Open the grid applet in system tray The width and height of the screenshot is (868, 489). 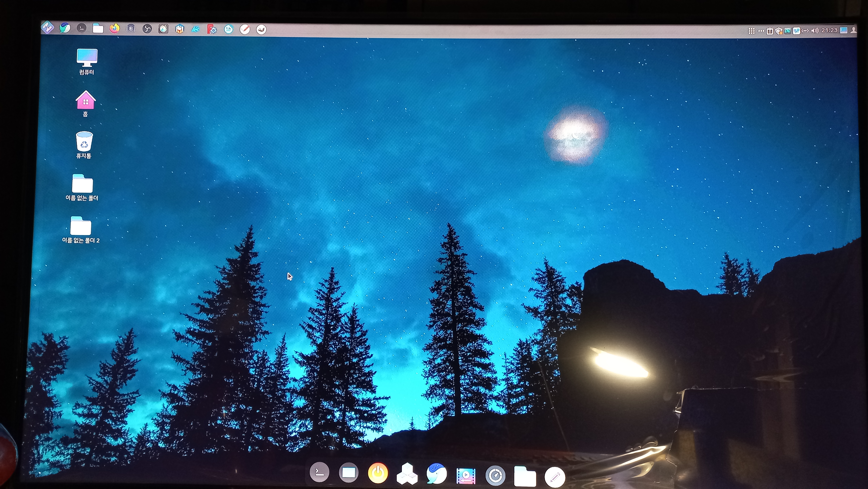pyautogui.click(x=751, y=31)
